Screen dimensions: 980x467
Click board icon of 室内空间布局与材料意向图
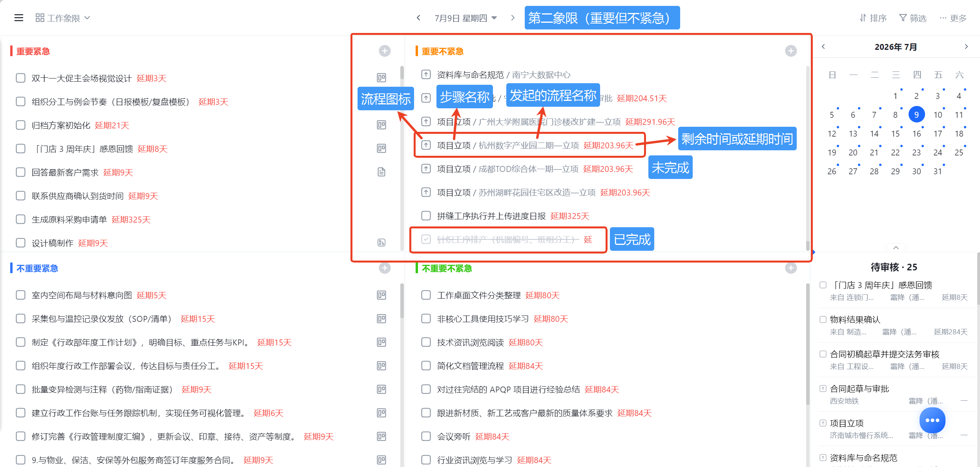click(x=381, y=295)
